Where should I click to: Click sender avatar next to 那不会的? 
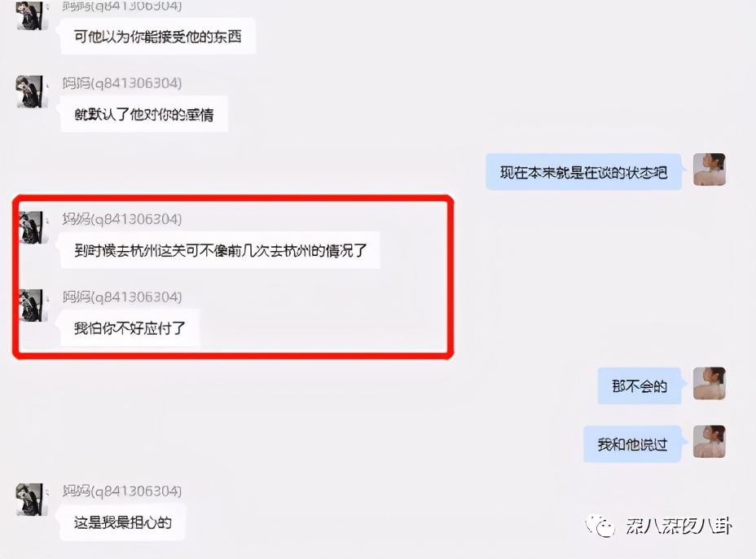pos(710,384)
